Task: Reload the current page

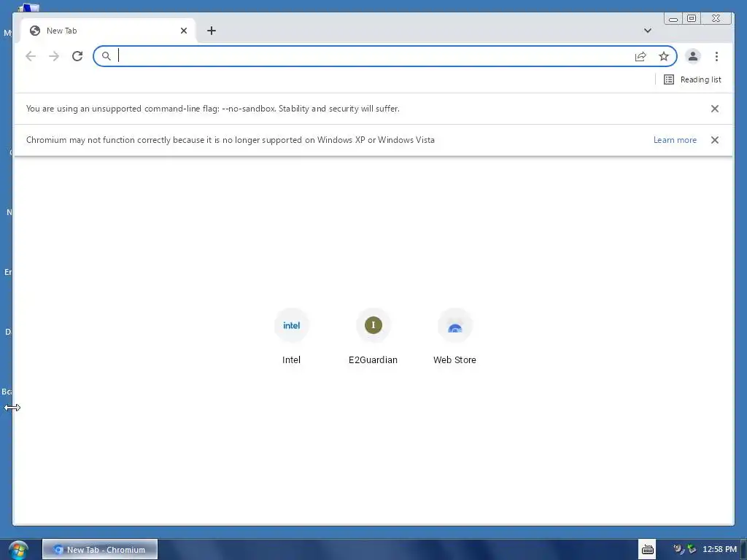Action: 77,56
